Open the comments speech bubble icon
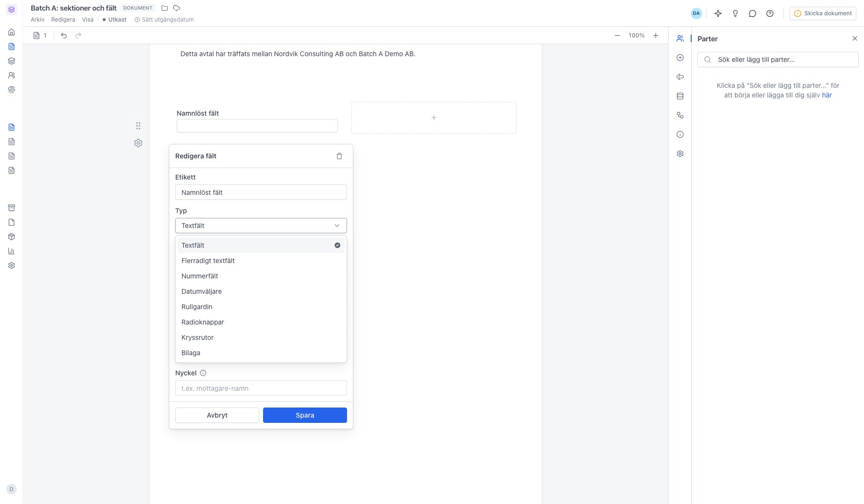The width and height of the screenshot is (864, 504). [x=753, y=13]
